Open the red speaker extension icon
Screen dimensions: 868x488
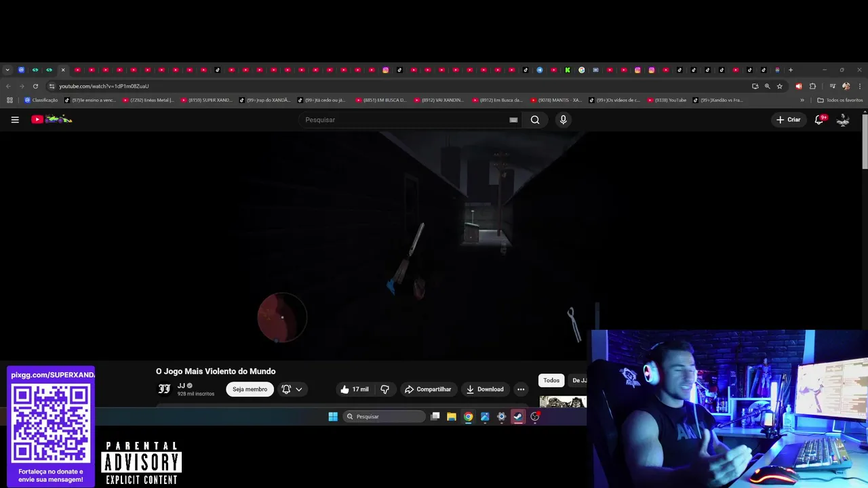(x=798, y=86)
